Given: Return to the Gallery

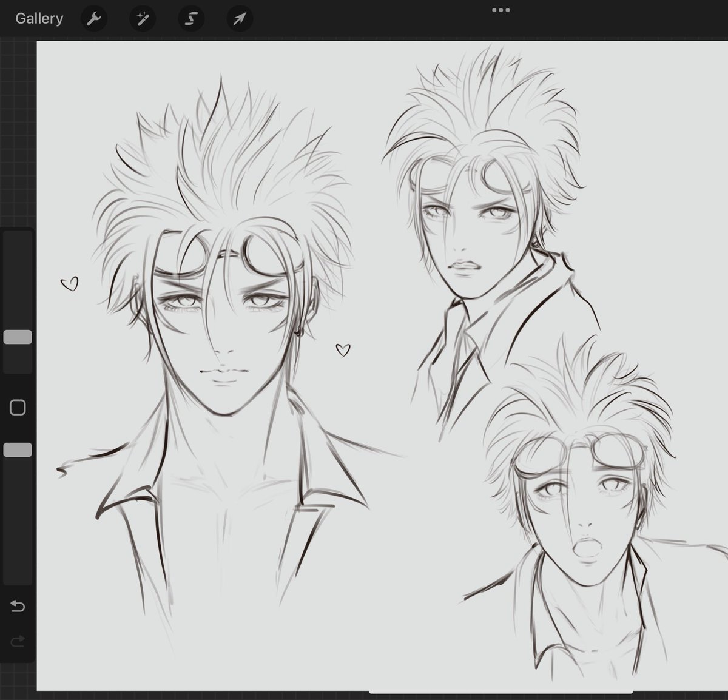Looking at the screenshot, I should pos(39,19).
